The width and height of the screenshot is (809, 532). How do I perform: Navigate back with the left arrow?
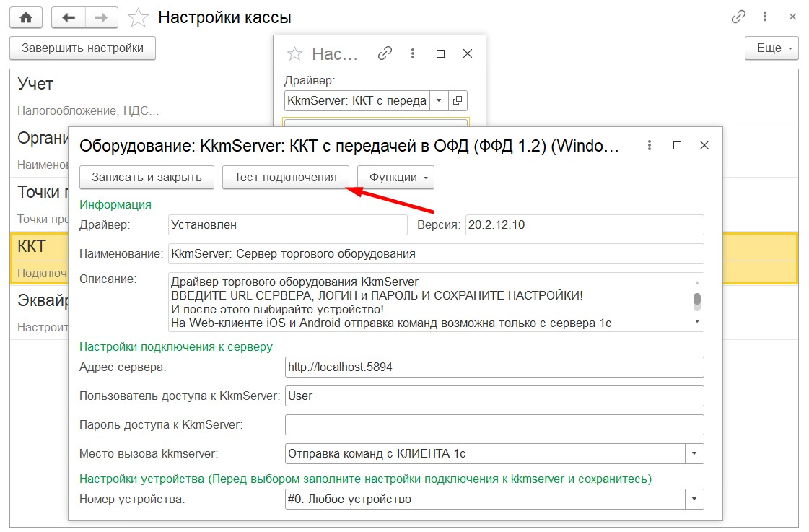point(69,17)
